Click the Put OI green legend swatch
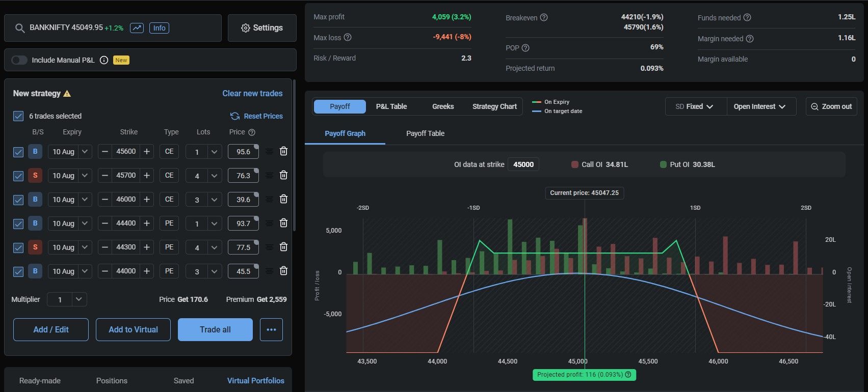Viewport: 868px width, 392px height. coord(663,164)
